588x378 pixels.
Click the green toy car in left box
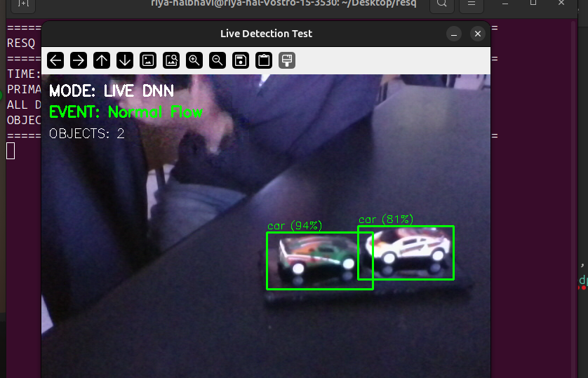tap(317, 259)
